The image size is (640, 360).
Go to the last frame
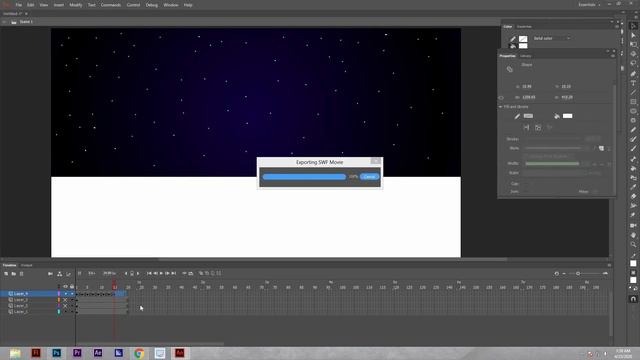point(173,273)
